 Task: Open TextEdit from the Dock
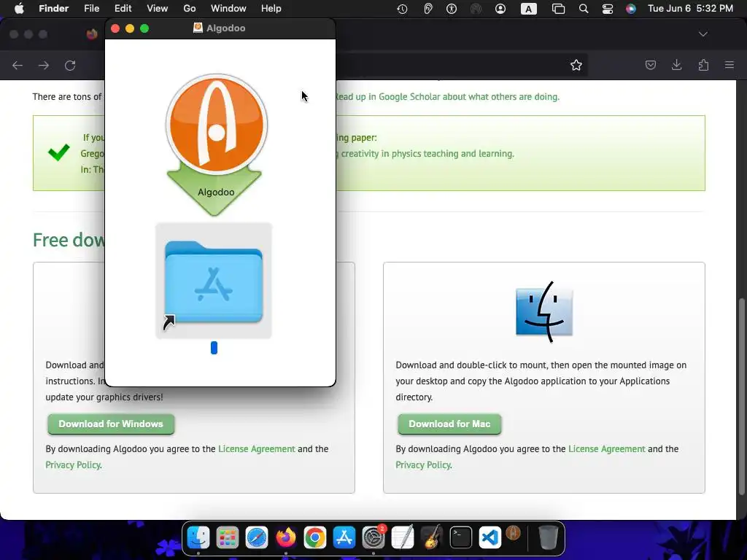[403, 537]
